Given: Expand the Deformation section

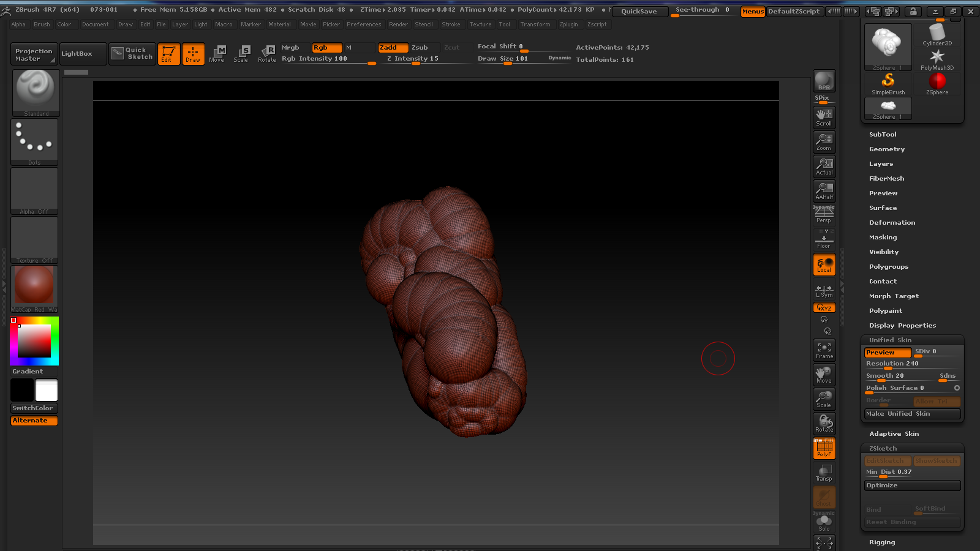Looking at the screenshot, I should click(892, 222).
